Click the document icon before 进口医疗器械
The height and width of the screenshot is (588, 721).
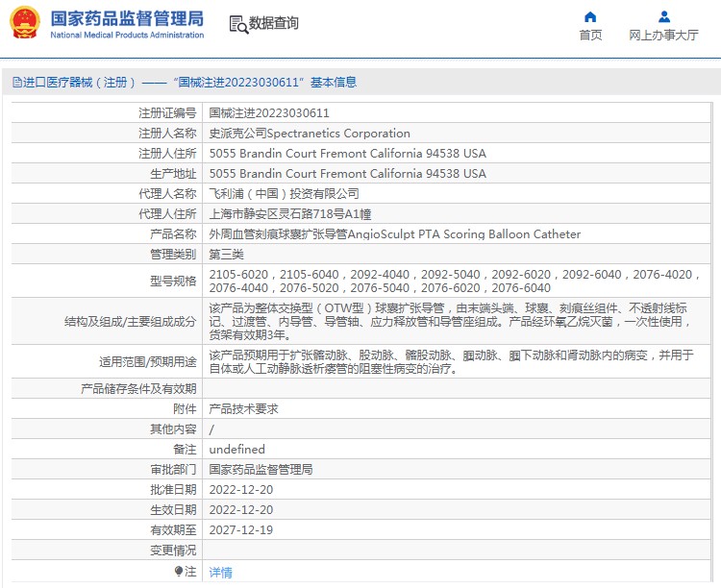(17, 83)
